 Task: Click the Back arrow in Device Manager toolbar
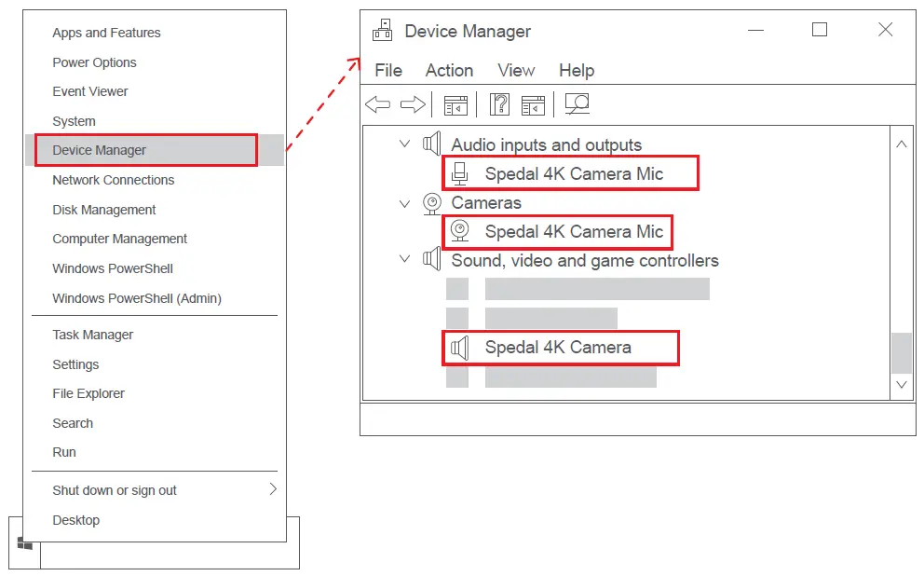tap(378, 105)
